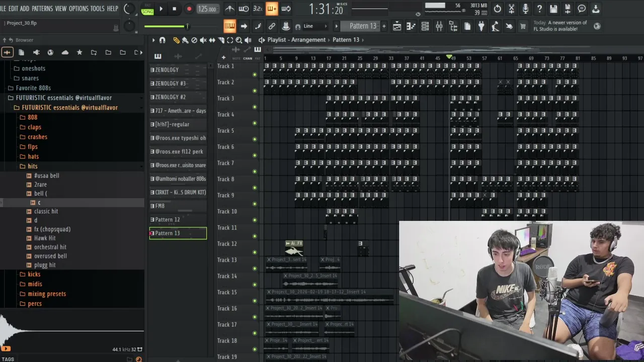Viewport: 644px width, 362px height.
Task: Open the PATTERNS menu
Action: (x=42, y=9)
